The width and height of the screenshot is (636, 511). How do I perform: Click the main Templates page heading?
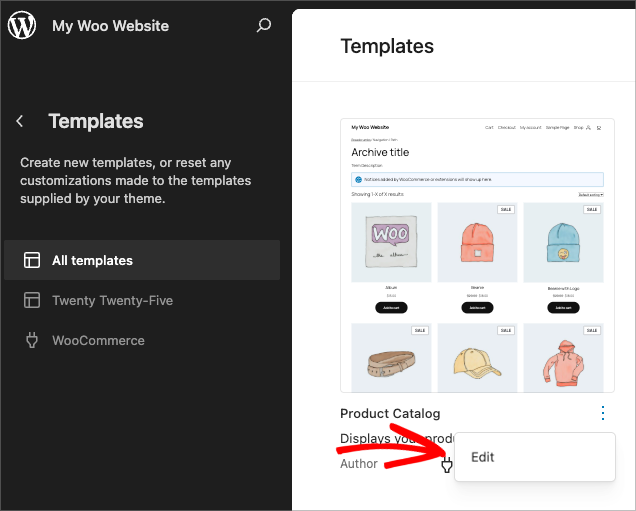click(x=387, y=46)
